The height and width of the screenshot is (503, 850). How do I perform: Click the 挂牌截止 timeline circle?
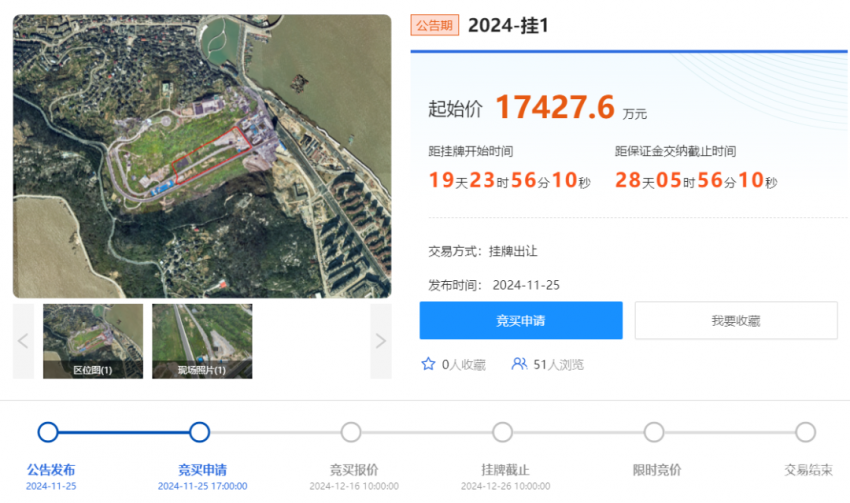point(503,432)
